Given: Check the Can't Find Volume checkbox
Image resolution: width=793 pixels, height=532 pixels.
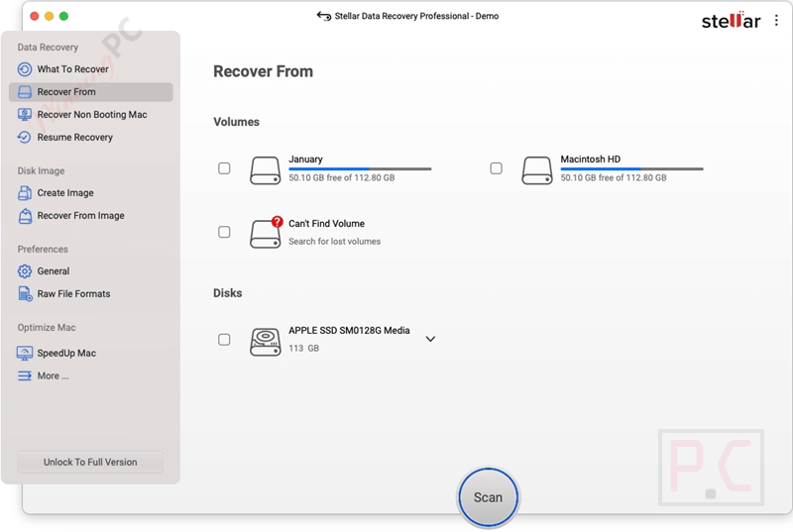Looking at the screenshot, I should [224, 232].
